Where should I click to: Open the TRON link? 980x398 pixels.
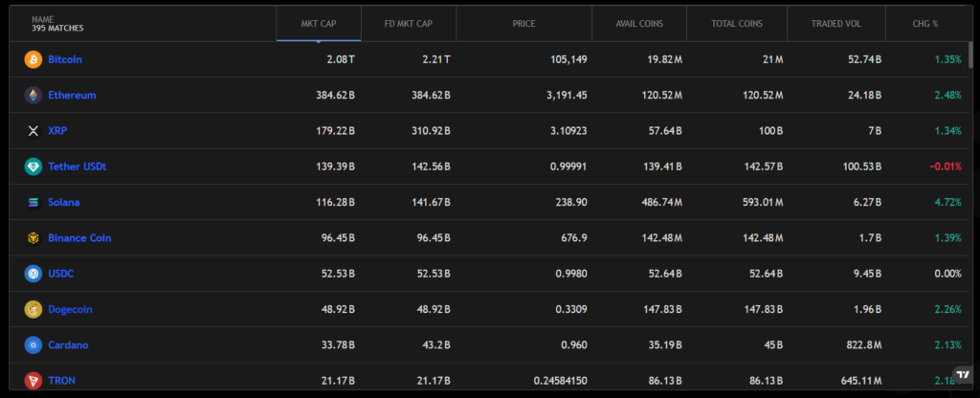pyautogui.click(x=62, y=380)
